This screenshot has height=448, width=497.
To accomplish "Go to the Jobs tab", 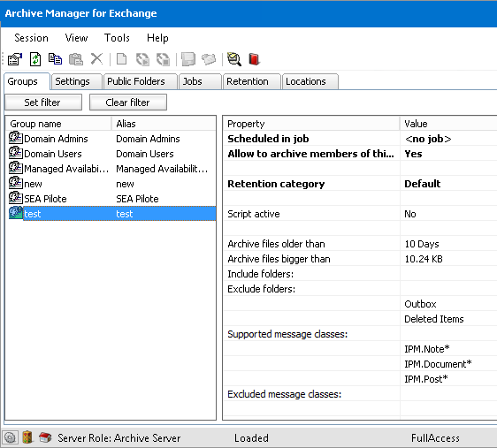I will [x=200, y=81].
